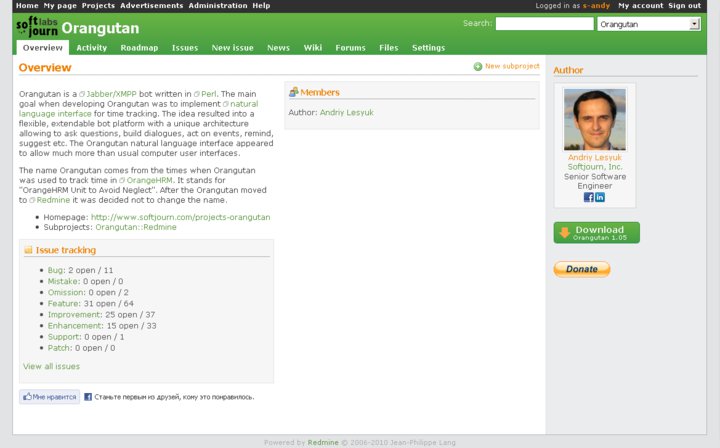Click the Mistake tracker link
Viewport: 720px width, 448px height.
tap(64, 281)
